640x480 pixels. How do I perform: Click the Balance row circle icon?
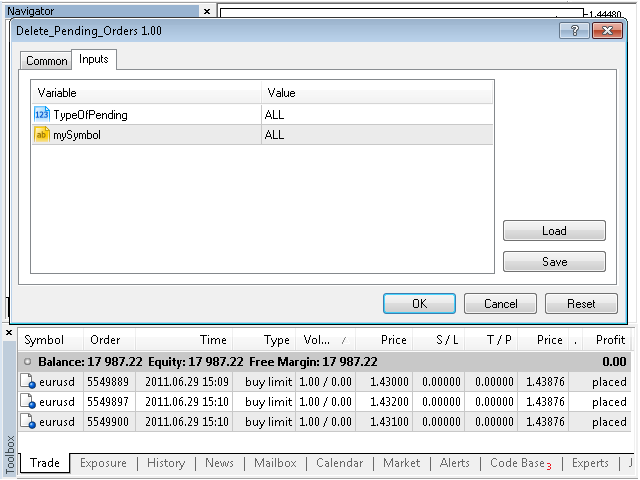(27, 362)
